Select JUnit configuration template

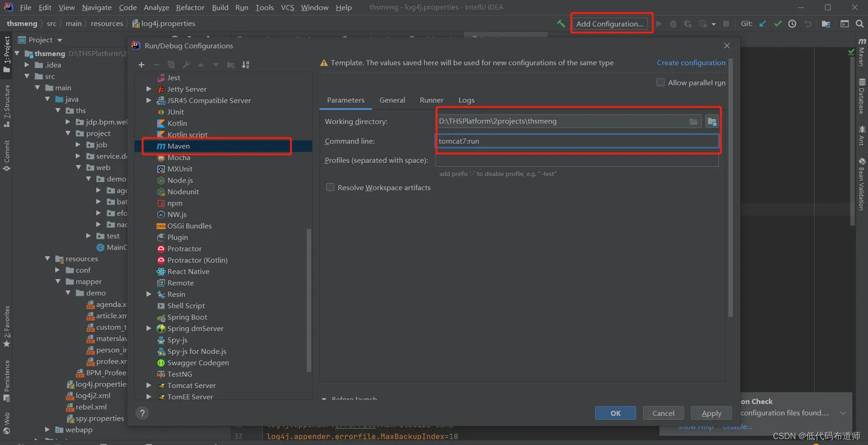[x=170, y=112]
